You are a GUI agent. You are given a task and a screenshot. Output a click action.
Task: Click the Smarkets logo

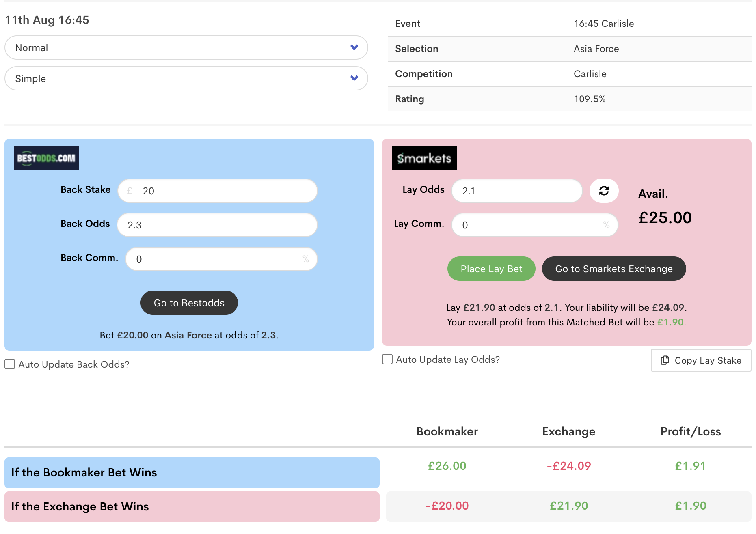(x=424, y=158)
